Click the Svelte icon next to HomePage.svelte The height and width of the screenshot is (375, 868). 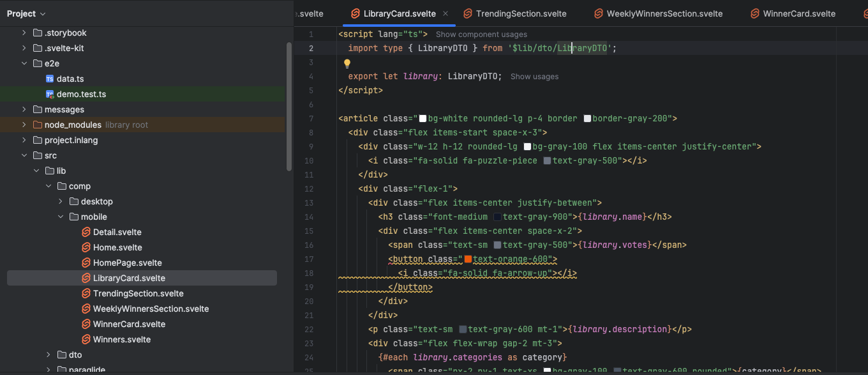tap(86, 263)
